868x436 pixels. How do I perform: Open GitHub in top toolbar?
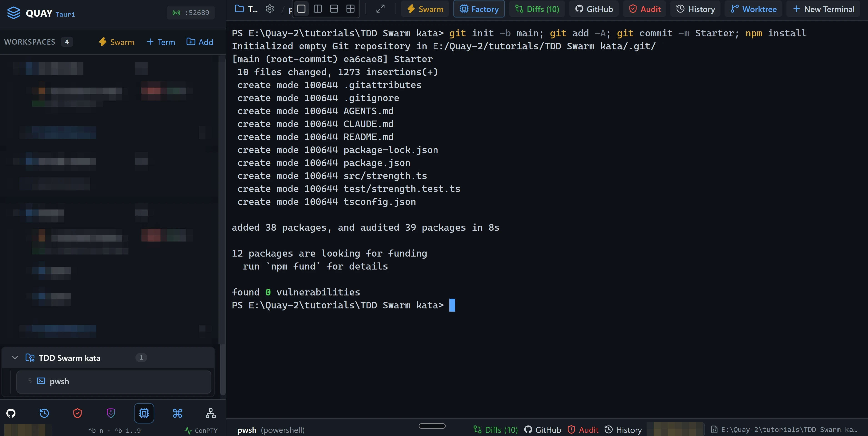pyautogui.click(x=594, y=9)
